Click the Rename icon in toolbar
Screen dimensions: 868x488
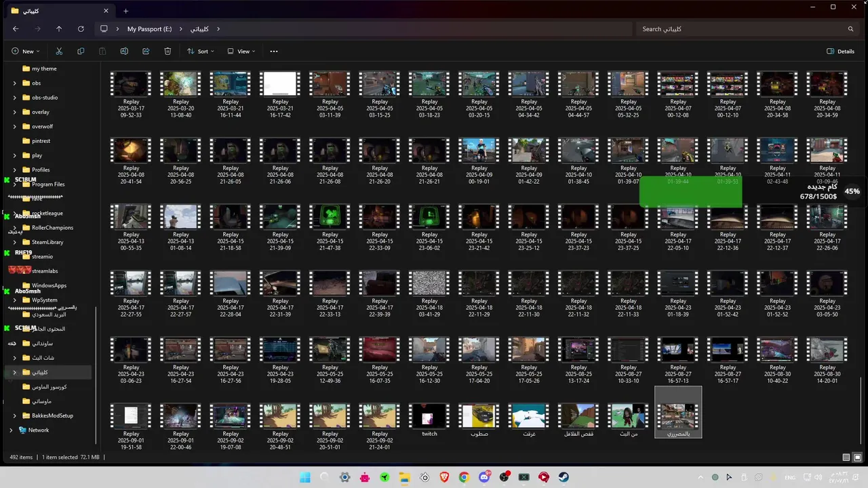point(124,51)
